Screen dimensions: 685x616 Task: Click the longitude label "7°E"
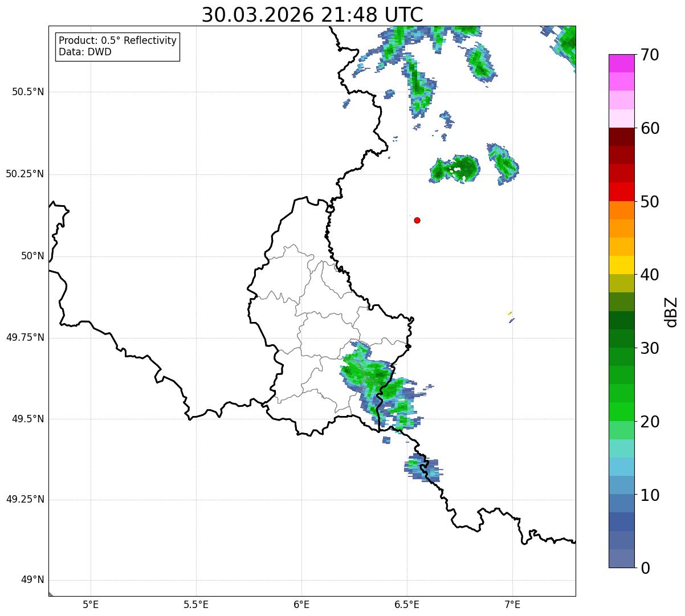coord(512,604)
